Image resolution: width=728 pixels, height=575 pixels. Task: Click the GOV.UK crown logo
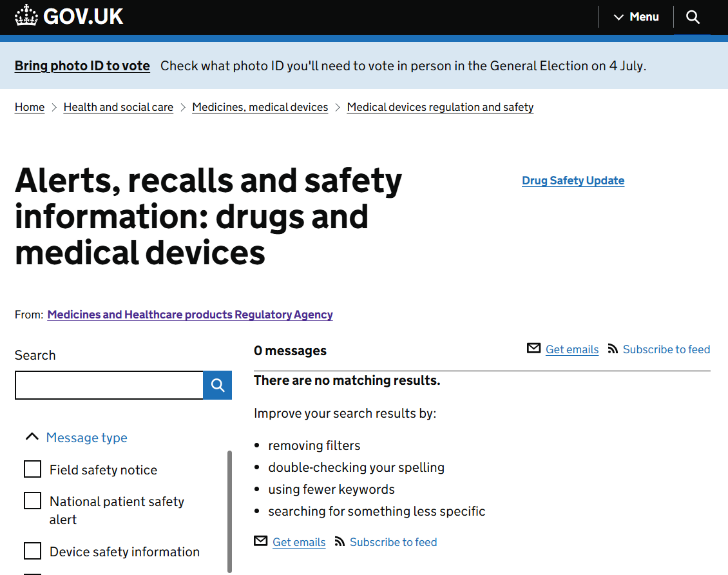pyautogui.click(x=26, y=15)
